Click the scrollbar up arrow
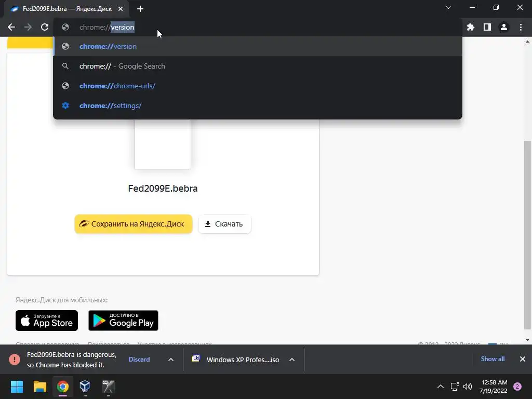 [x=527, y=42]
